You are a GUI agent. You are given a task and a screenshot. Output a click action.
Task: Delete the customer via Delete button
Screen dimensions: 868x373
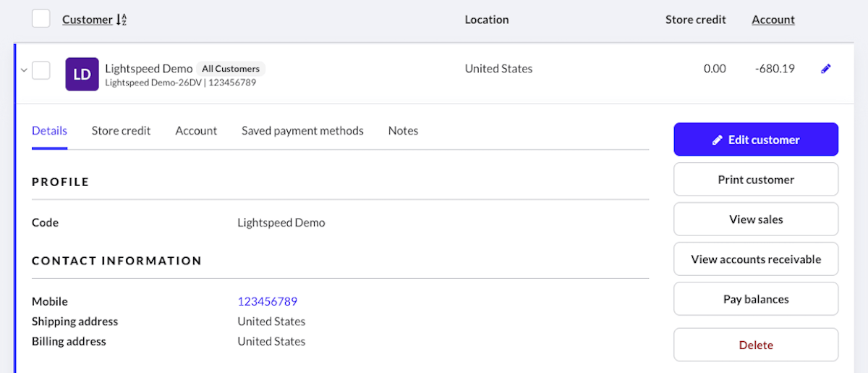tap(756, 345)
